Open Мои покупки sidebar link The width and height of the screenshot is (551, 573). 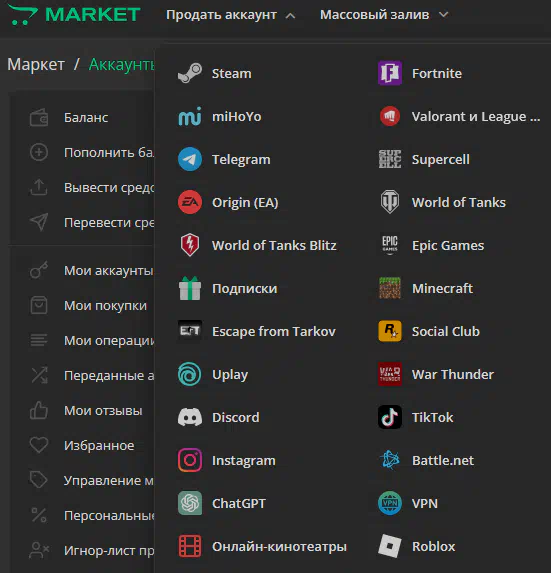tap(105, 306)
